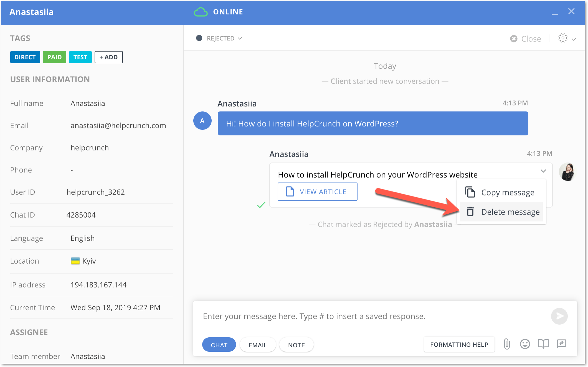This screenshot has width=588, height=367.
Task: Switch to the Email tab
Action: pyautogui.click(x=258, y=345)
